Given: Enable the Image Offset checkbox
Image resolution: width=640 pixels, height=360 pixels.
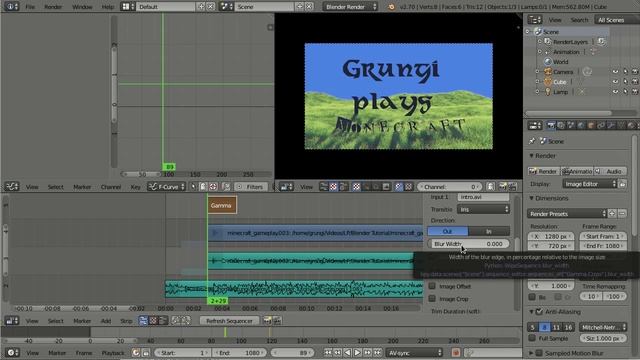Looking at the screenshot, I should point(432,286).
